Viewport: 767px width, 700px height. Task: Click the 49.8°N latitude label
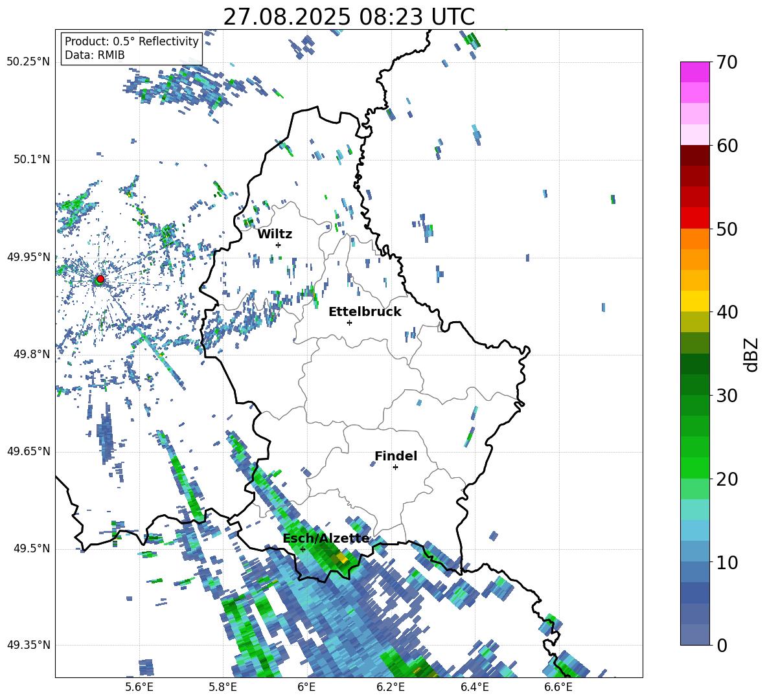tap(31, 354)
